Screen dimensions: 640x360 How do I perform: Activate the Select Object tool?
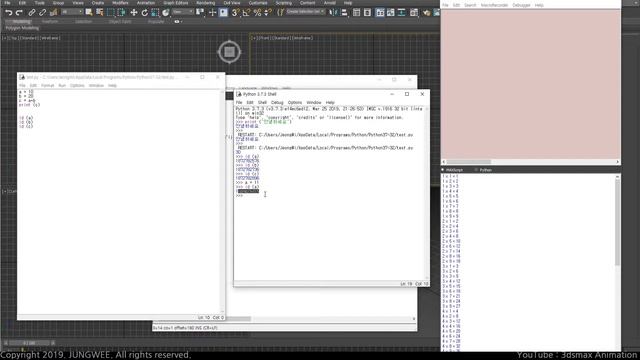[89, 13]
